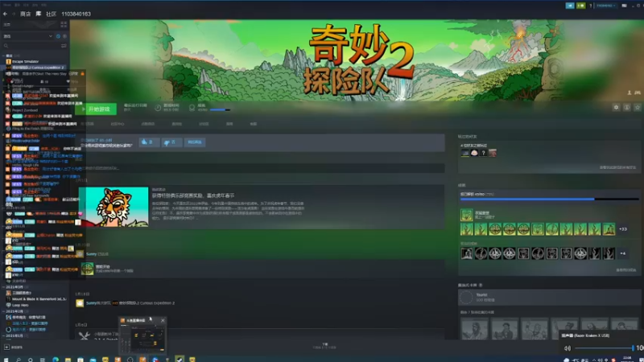Click the question mark friend avatar
The width and height of the screenshot is (644, 362).
click(x=484, y=153)
